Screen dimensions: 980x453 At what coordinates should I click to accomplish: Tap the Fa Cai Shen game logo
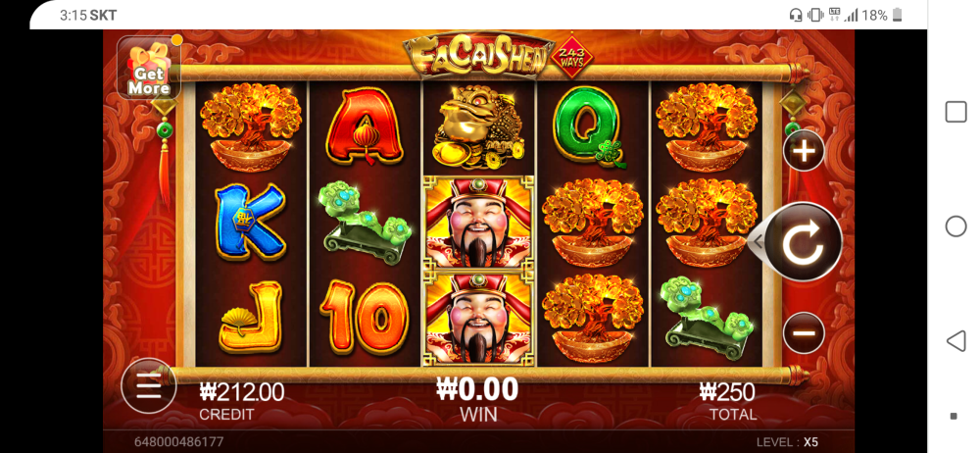[477, 55]
